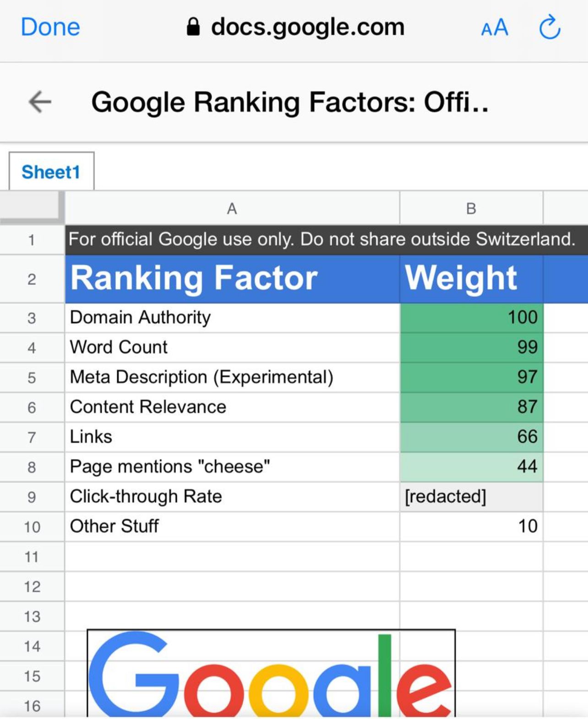
Task: Select row 2 header number
Action: pyautogui.click(x=32, y=279)
